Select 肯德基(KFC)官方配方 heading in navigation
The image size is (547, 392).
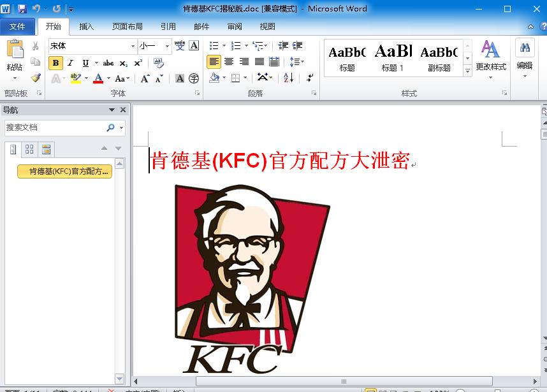65,171
